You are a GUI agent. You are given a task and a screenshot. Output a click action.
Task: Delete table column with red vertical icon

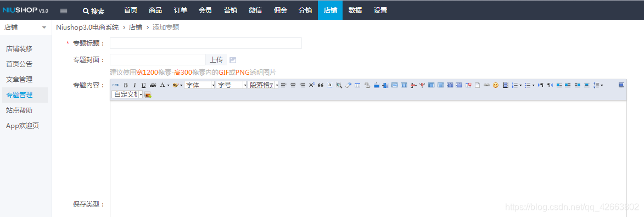pos(422,85)
